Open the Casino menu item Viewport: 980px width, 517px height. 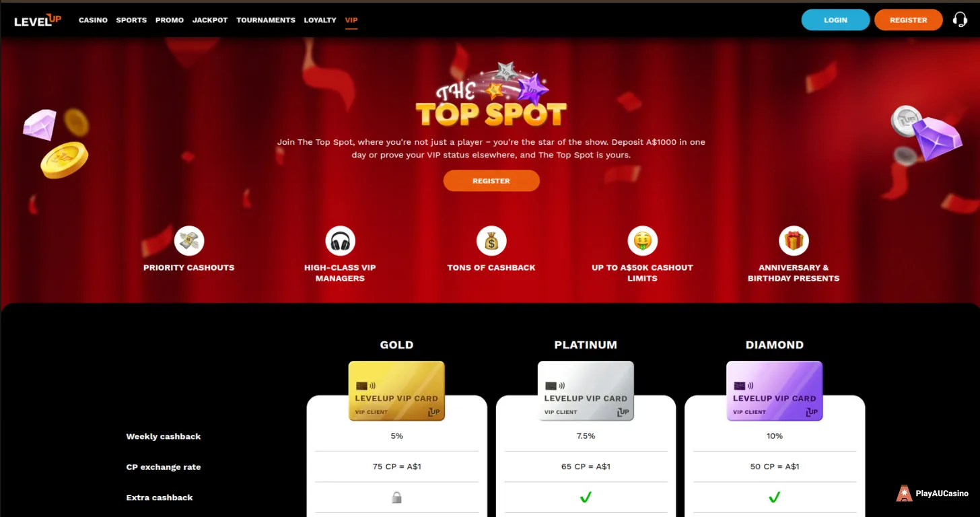click(93, 20)
